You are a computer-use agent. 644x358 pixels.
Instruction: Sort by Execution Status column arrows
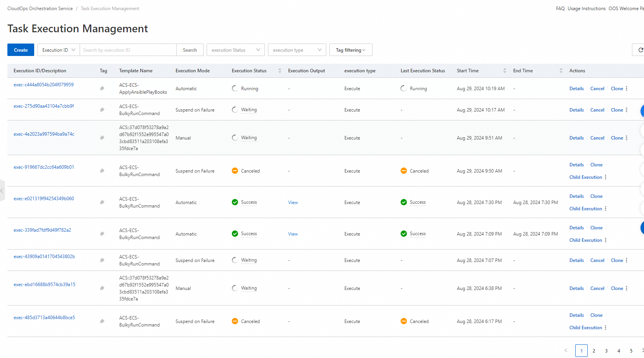(280, 71)
